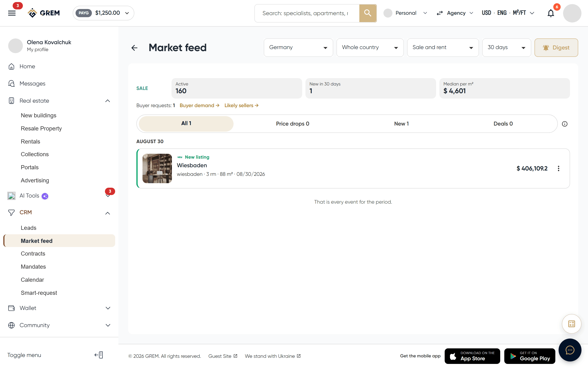
Task: Collapse the Real estate section
Action: pyautogui.click(x=107, y=101)
